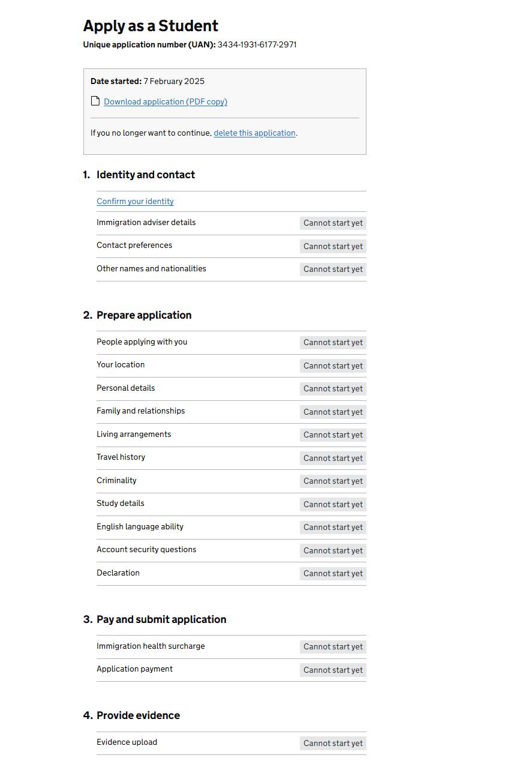Select Criminality task row
This screenshot has height=767, width=532.
pyautogui.click(x=116, y=481)
